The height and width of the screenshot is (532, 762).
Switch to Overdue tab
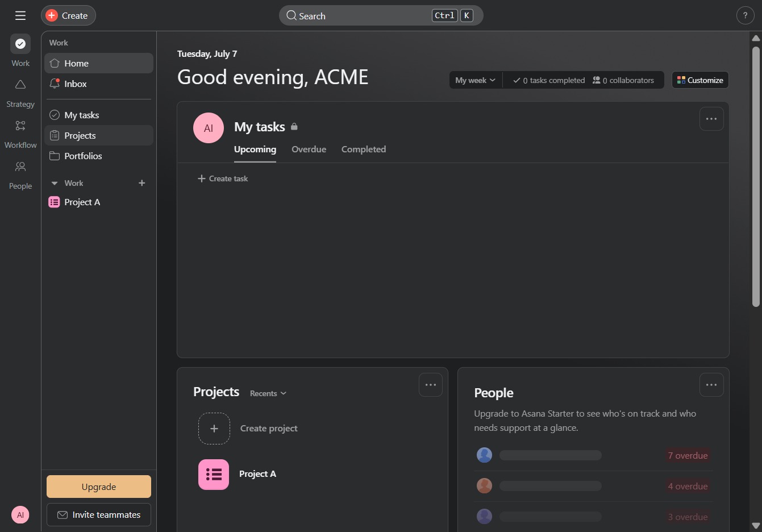pos(309,149)
